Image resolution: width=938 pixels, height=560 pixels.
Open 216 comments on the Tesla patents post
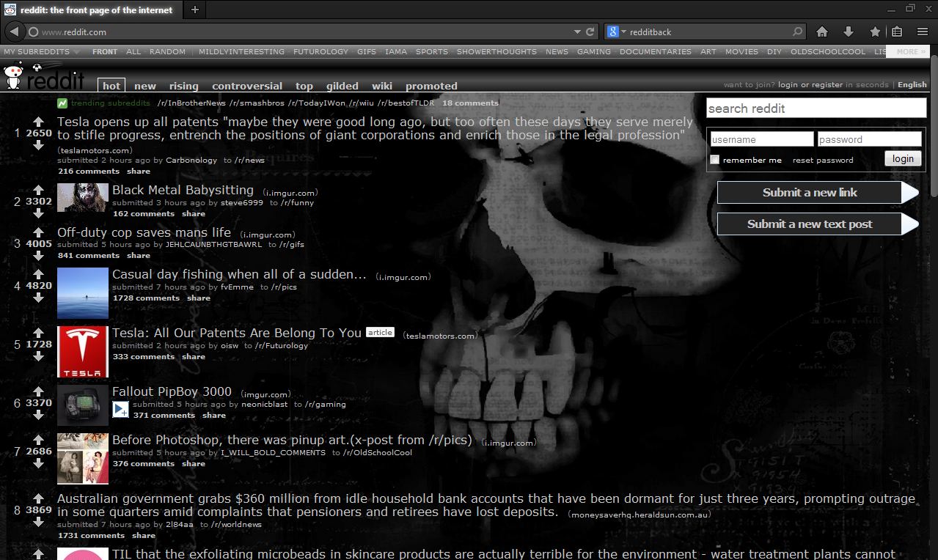pos(89,171)
